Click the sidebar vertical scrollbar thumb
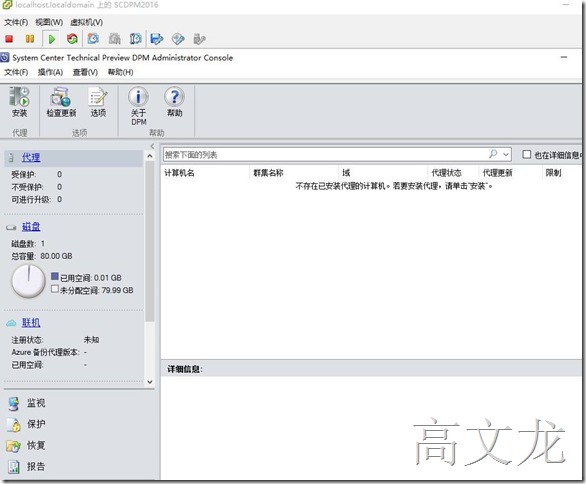This screenshot has width=586, height=484. click(x=149, y=241)
